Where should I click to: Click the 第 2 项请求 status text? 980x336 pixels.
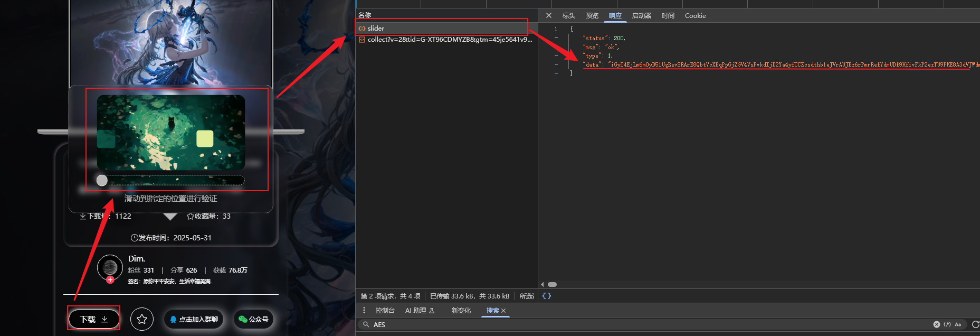pos(391,296)
